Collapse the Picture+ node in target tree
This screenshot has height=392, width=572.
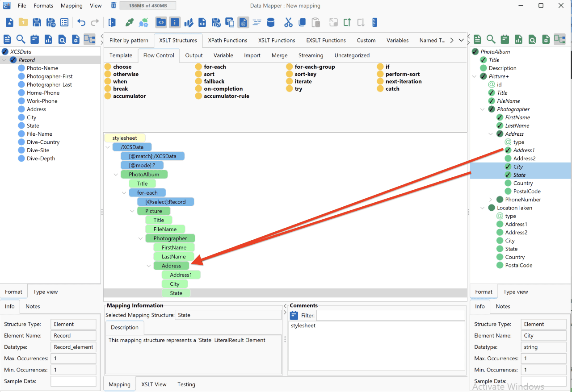coord(475,76)
